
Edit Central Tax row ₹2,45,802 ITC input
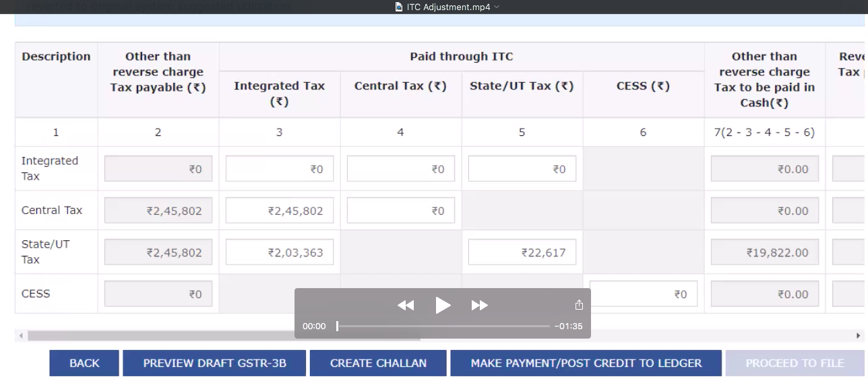[280, 211]
